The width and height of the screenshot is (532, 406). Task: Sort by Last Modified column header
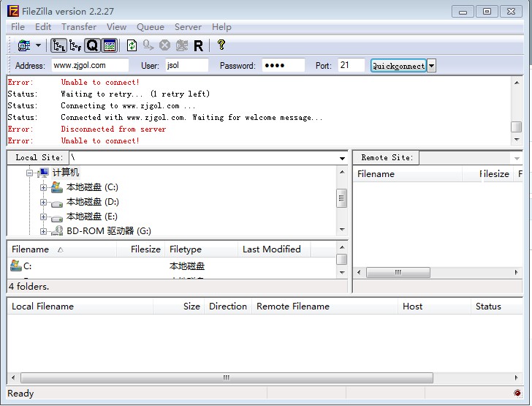pos(271,249)
